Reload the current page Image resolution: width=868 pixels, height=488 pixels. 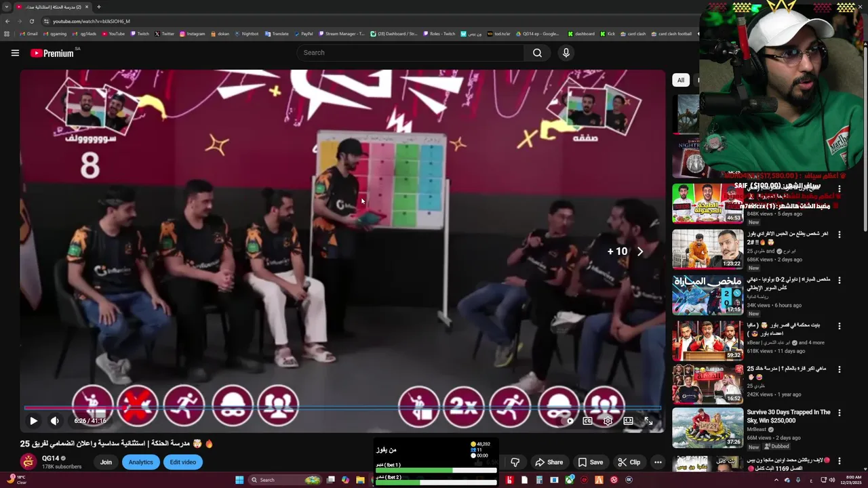click(x=31, y=21)
